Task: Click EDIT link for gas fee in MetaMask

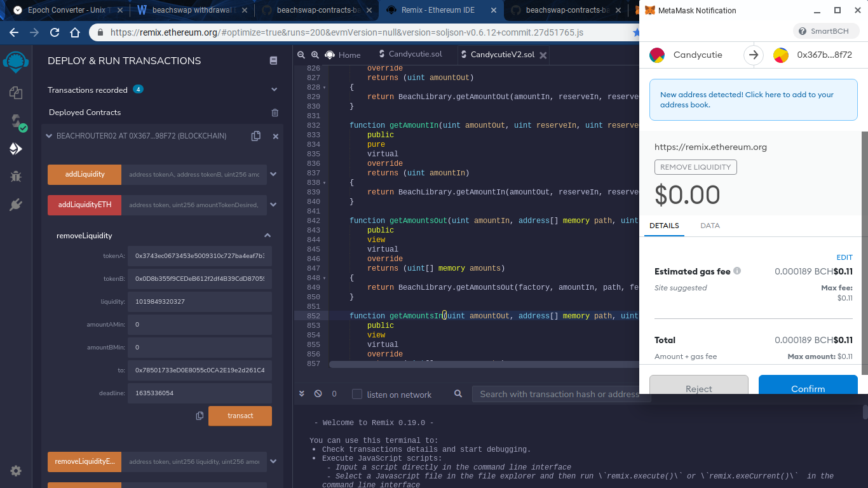Action: 844,257
